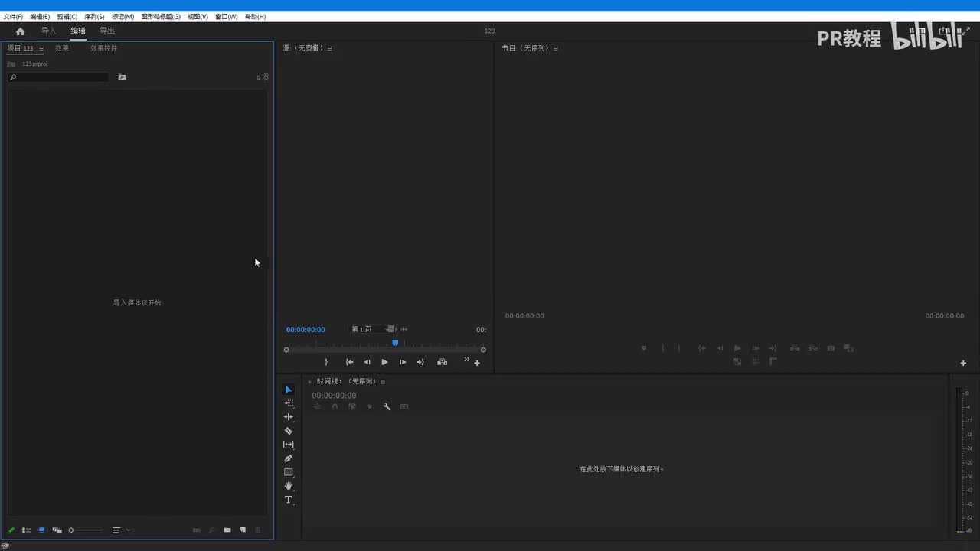Open the Source monitor panel menu
Viewport: 980px width, 551px height.
[330, 49]
